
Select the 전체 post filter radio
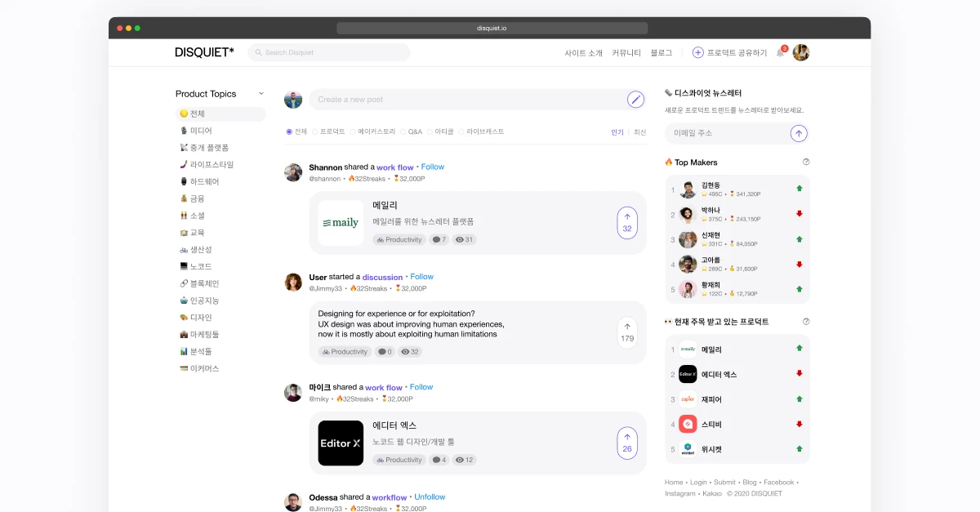point(289,131)
